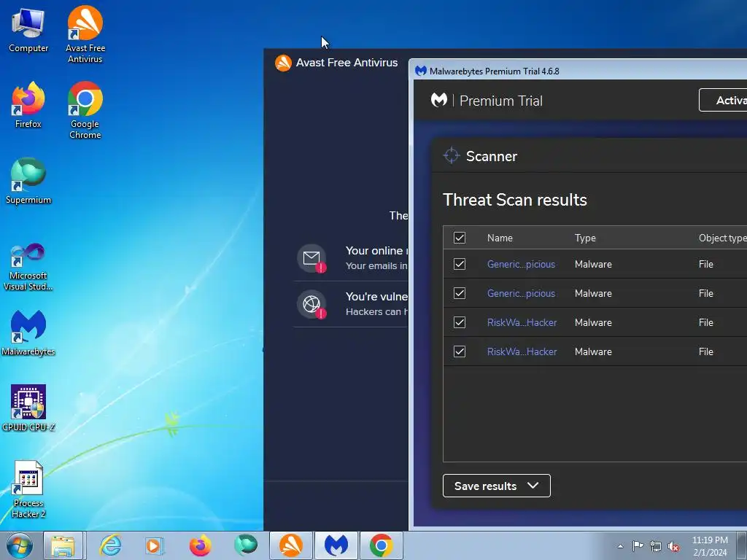Launch Firefox from the taskbar

click(201, 545)
